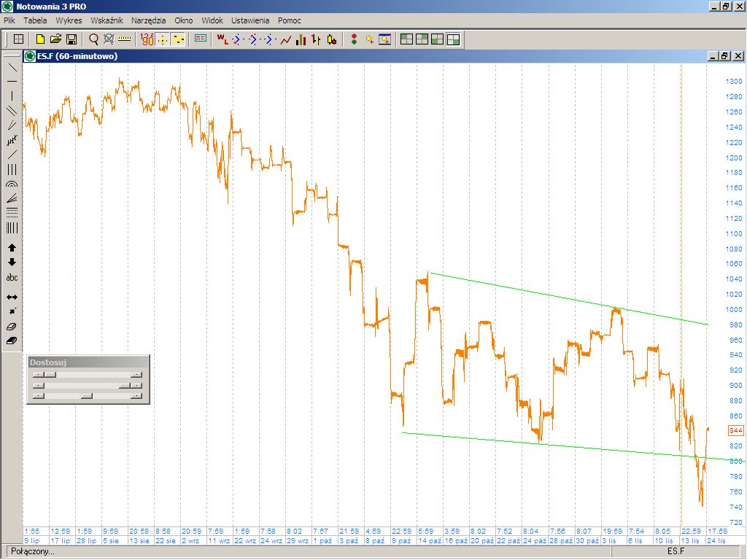Select the horizontal double-arrow move tool
Screen dimensions: 747x560
point(12,297)
